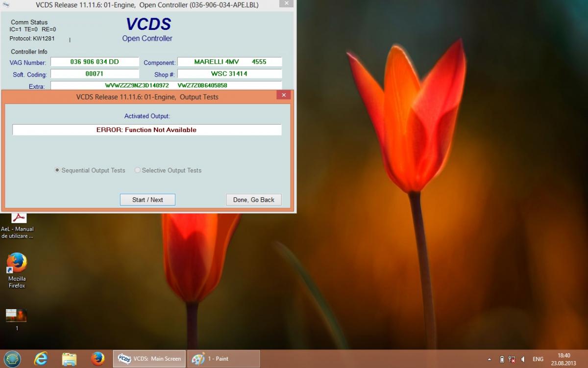Close the Output Tests dialog

pyautogui.click(x=284, y=95)
